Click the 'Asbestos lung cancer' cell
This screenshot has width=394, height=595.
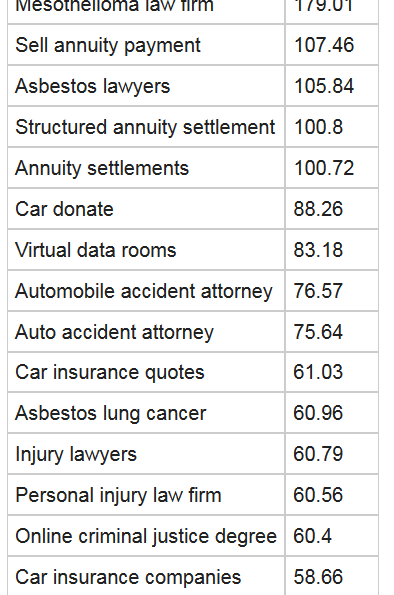(146, 413)
